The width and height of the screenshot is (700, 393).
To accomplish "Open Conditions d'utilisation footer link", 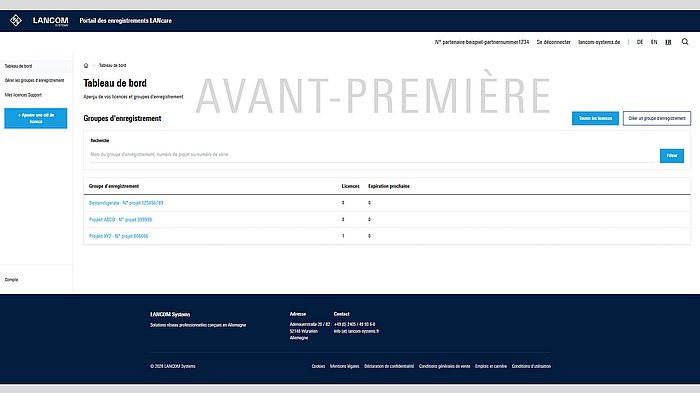I will pyautogui.click(x=531, y=366).
